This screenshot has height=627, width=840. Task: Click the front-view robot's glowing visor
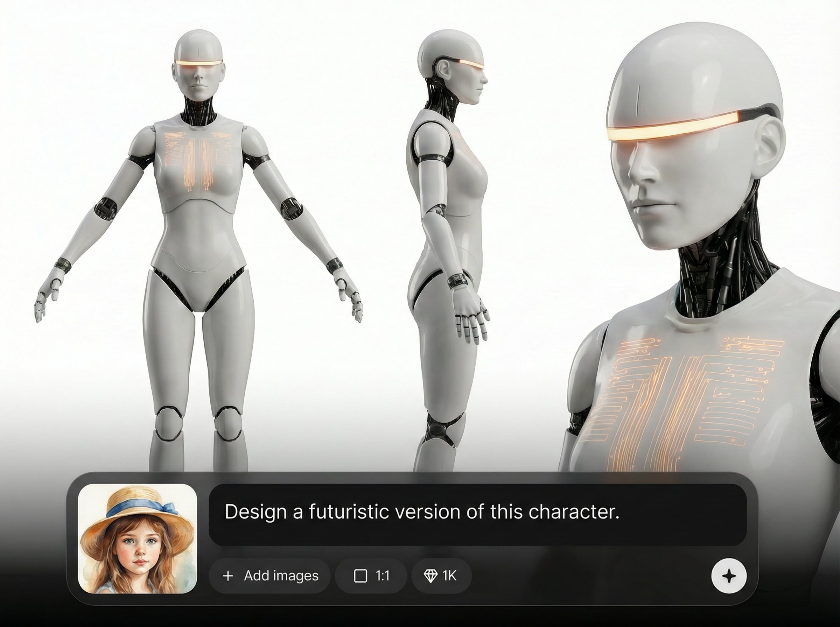coord(198,63)
